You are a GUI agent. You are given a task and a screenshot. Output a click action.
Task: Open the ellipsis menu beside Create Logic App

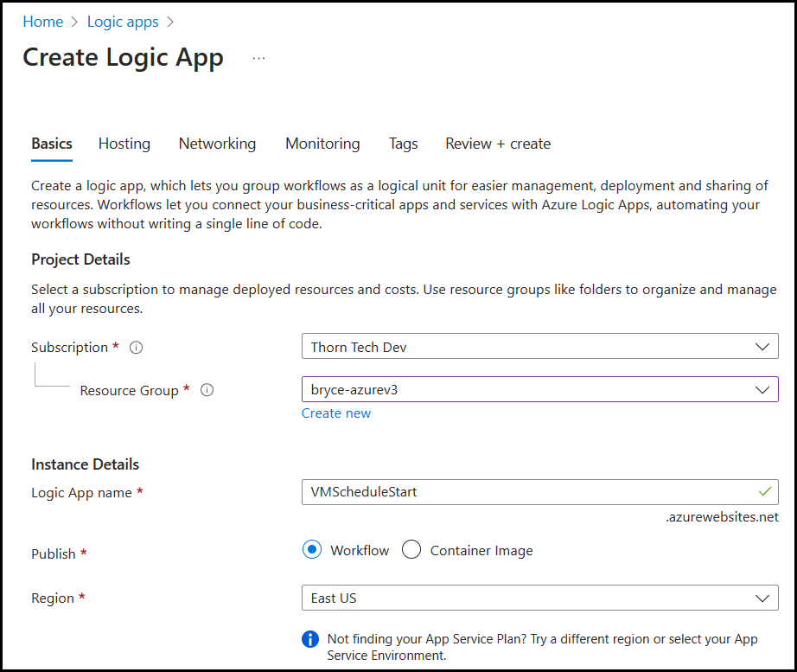point(258,59)
